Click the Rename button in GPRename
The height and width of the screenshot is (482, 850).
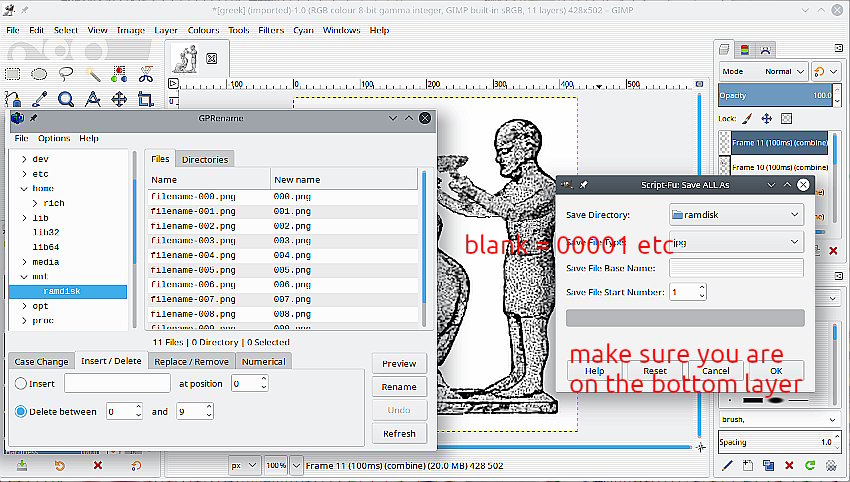click(400, 387)
